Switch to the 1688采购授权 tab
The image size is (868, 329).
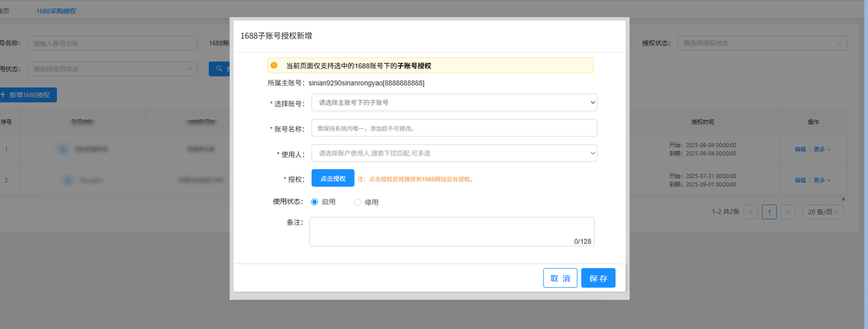[56, 11]
